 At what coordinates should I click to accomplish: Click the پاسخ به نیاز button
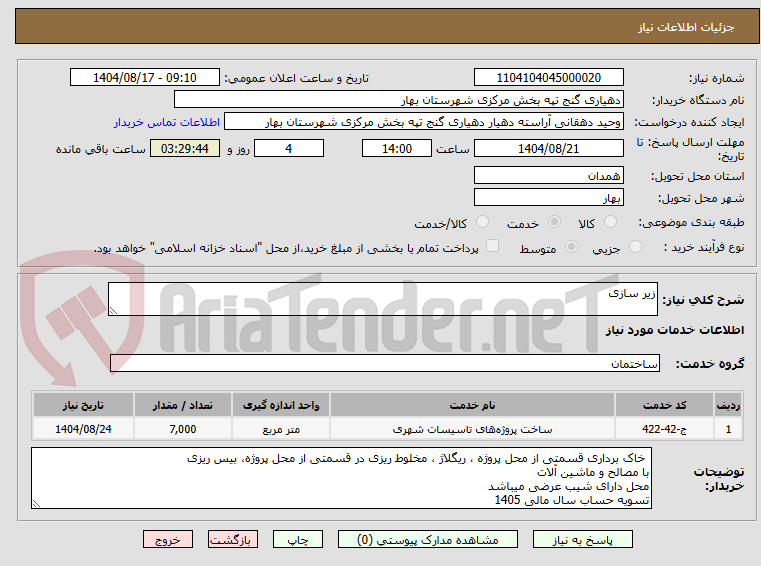click(582, 539)
